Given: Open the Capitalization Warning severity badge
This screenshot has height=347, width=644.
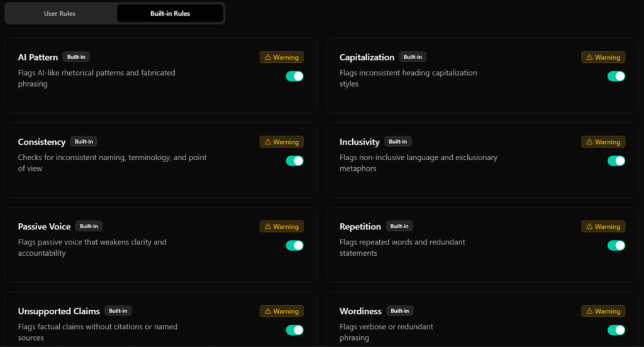Looking at the screenshot, I should [603, 57].
